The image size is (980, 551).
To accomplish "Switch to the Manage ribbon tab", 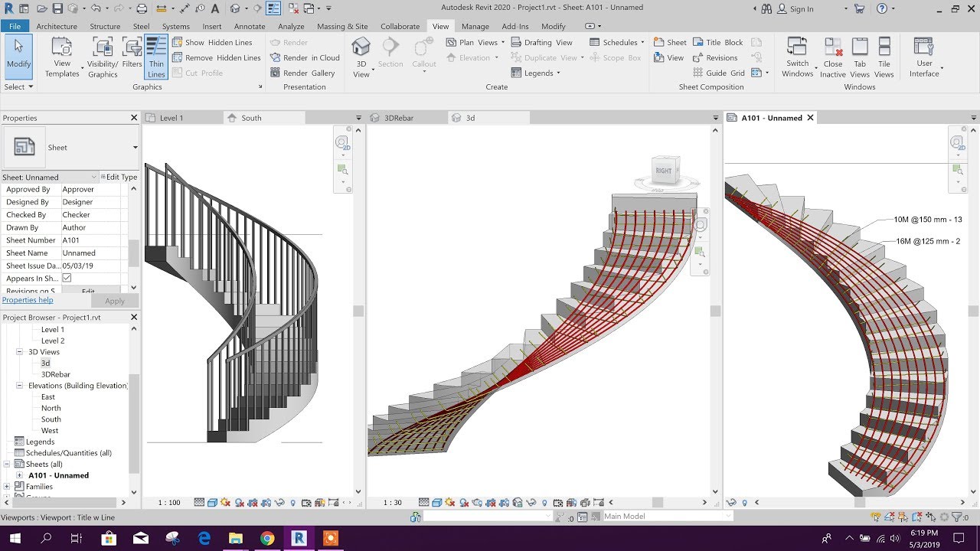I will [475, 25].
